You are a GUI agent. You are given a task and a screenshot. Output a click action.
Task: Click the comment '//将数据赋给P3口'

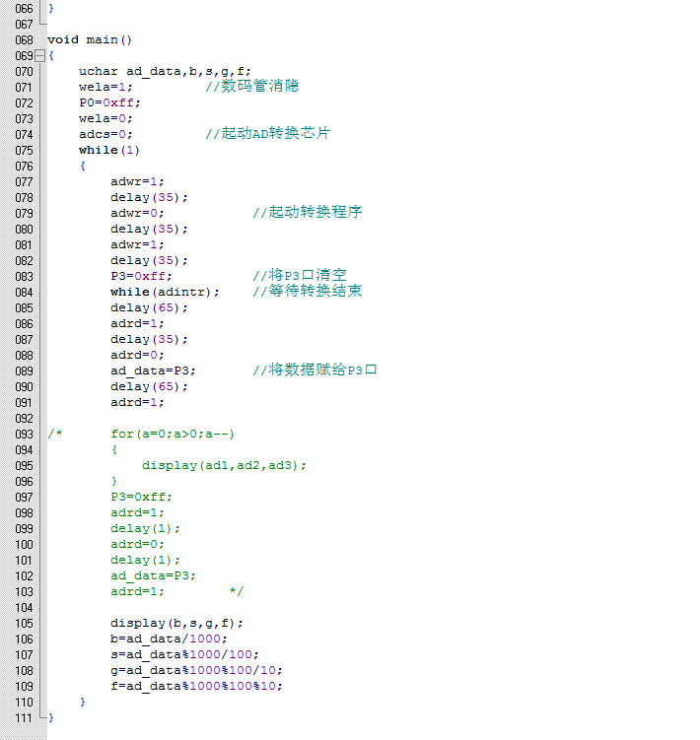[315, 370]
